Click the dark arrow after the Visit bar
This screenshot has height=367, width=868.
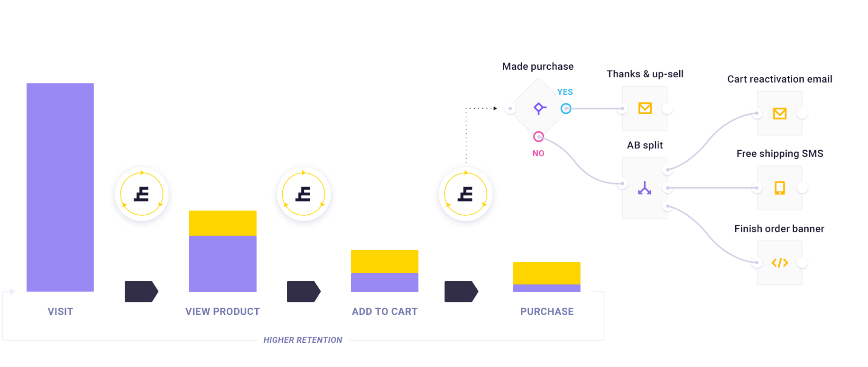141,292
